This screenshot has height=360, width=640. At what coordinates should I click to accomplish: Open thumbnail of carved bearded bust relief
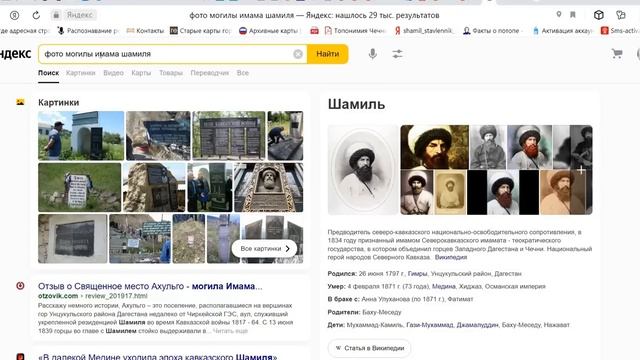[x=269, y=187]
